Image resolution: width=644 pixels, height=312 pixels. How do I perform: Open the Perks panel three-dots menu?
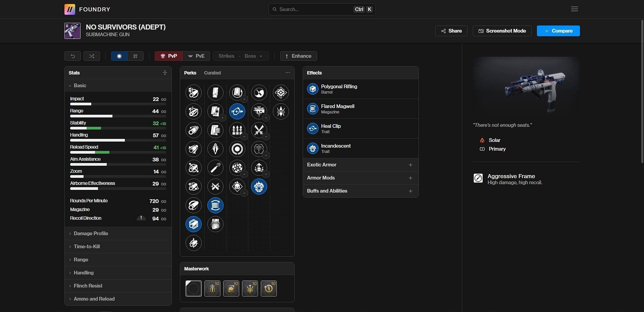288,73
